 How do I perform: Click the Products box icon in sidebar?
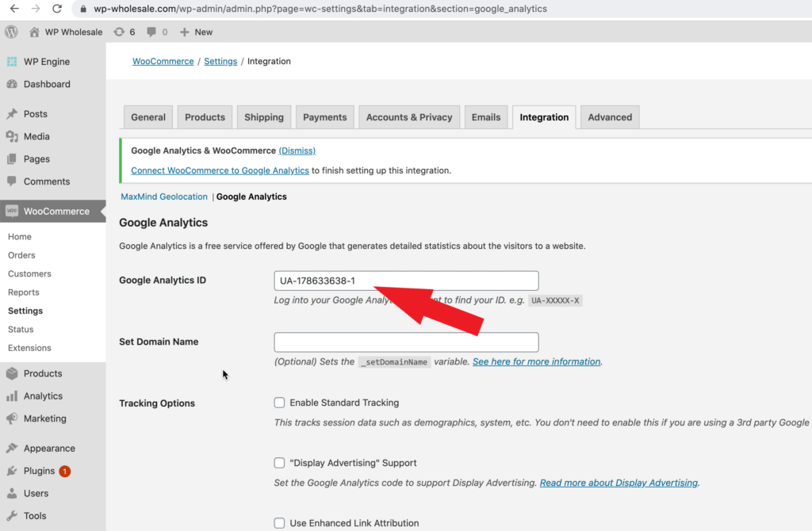[12, 373]
